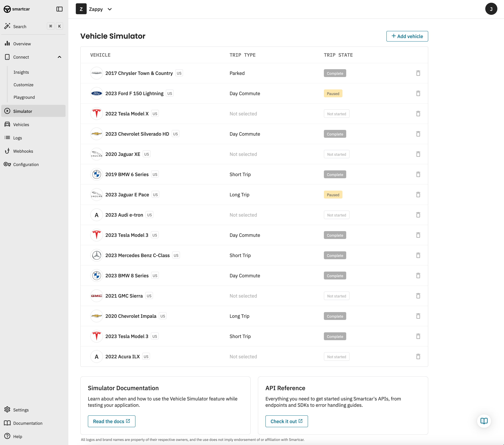Screen dimensions: 504x445
Task: Open the floating book help widget
Action: (484, 421)
